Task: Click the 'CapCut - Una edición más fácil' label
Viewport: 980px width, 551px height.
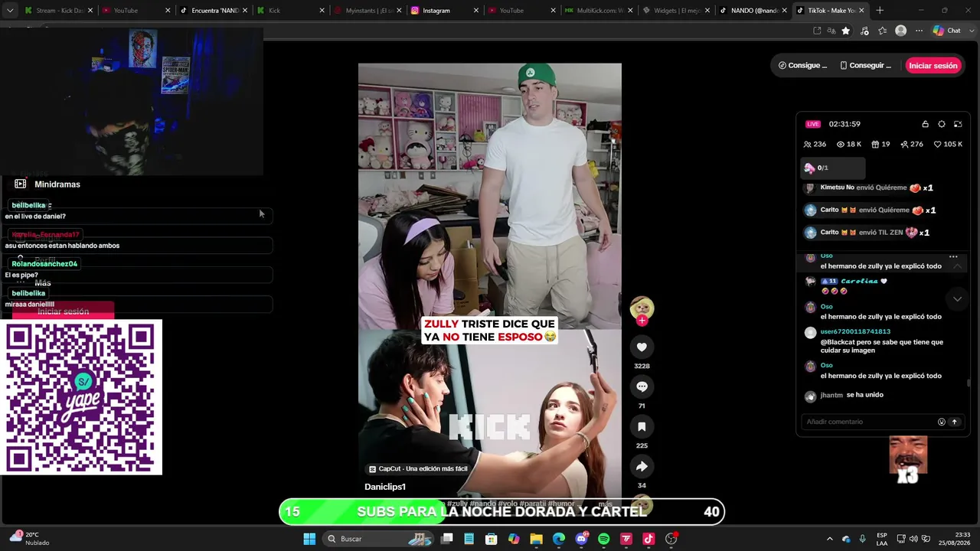Action: pyautogui.click(x=418, y=469)
